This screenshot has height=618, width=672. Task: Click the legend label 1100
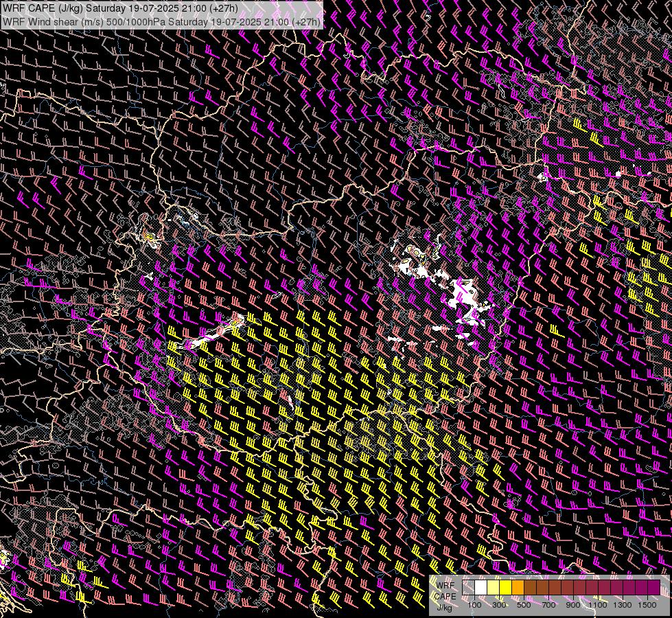[x=598, y=605]
